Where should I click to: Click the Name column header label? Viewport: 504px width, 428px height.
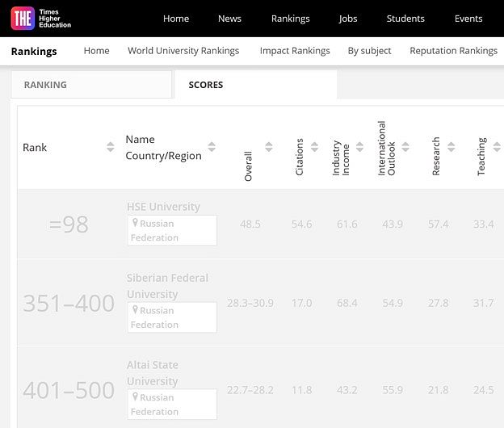click(x=140, y=140)
